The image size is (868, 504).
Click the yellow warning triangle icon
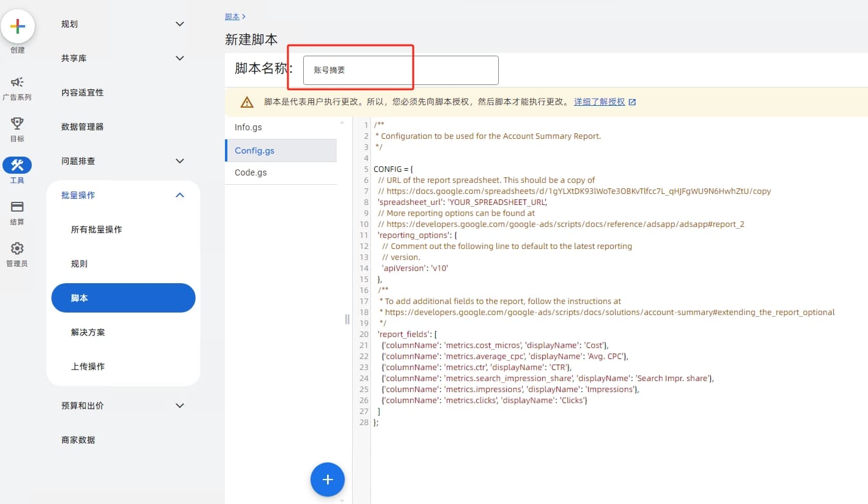click(247, 102)
